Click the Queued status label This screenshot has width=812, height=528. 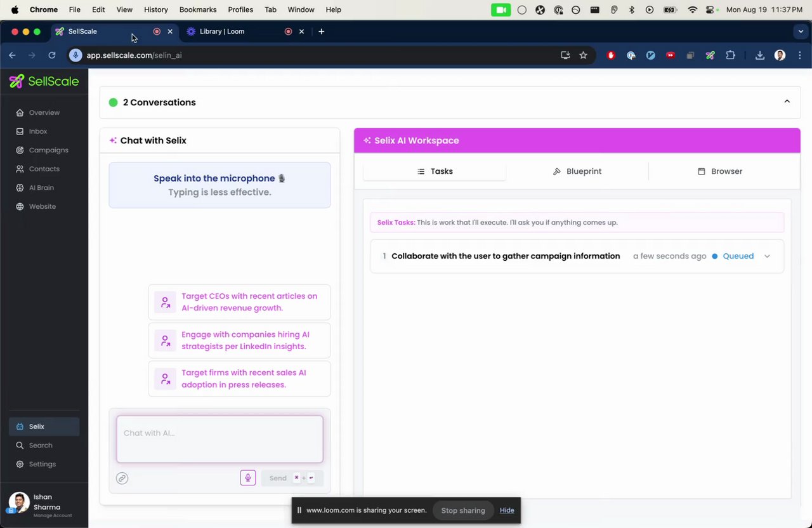point(738,256)
